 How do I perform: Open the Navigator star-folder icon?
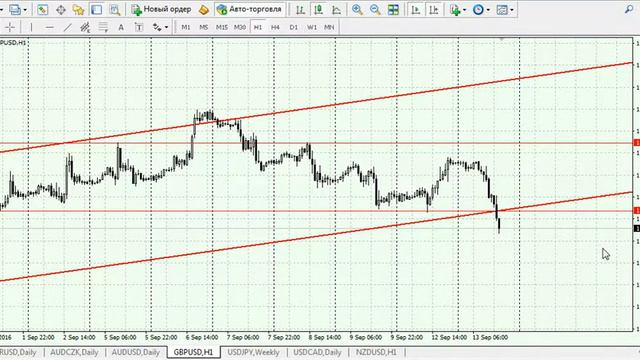click(78, 9)
